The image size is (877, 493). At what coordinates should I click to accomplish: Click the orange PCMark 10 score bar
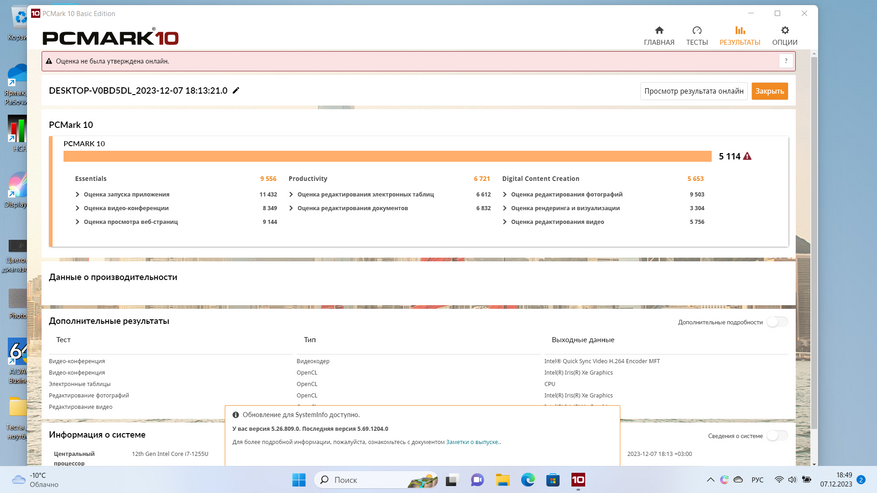(387, 156)
